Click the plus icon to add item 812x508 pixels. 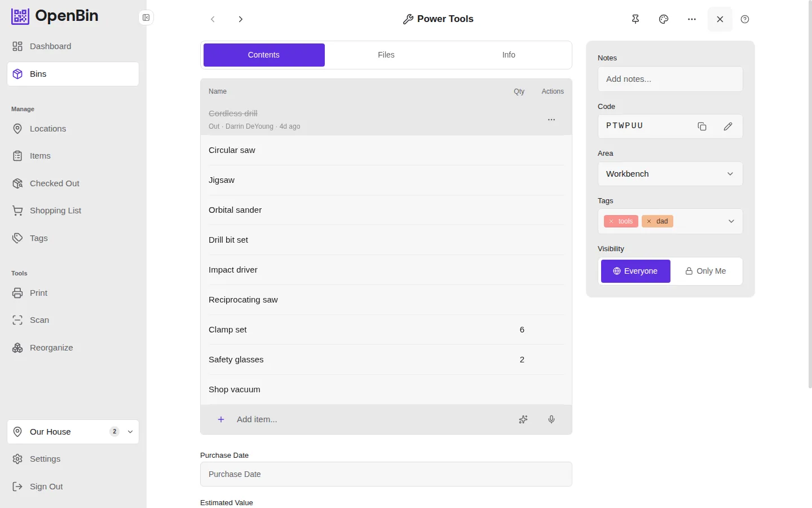click(221, 419)
